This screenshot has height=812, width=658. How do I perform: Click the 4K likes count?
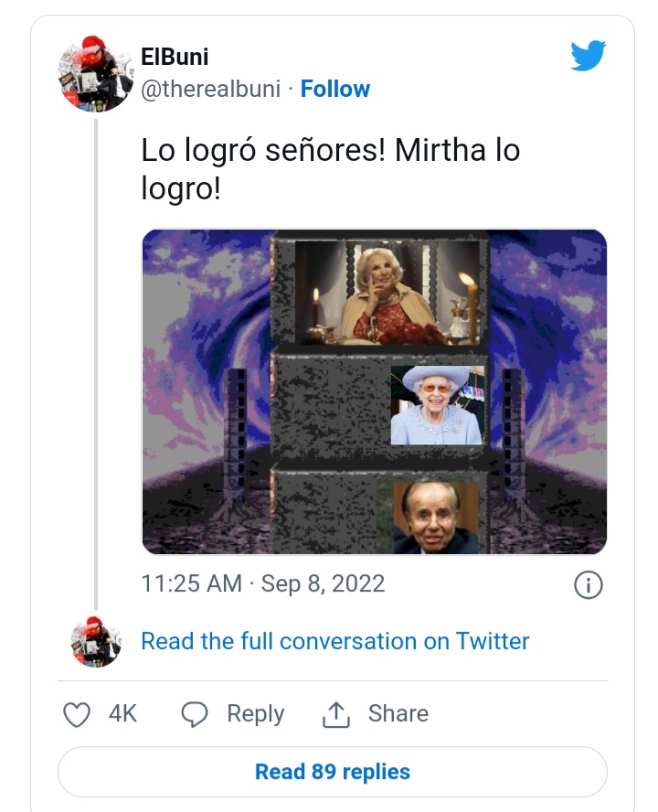coord(122,714)
